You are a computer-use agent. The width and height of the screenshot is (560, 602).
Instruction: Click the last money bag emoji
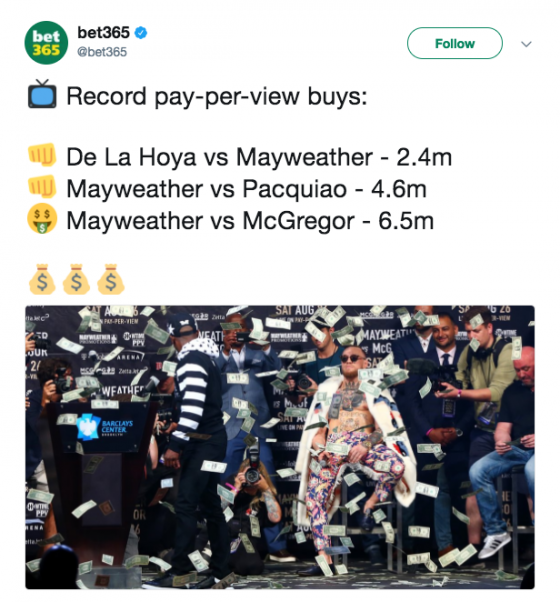click(x=111, y=279)
